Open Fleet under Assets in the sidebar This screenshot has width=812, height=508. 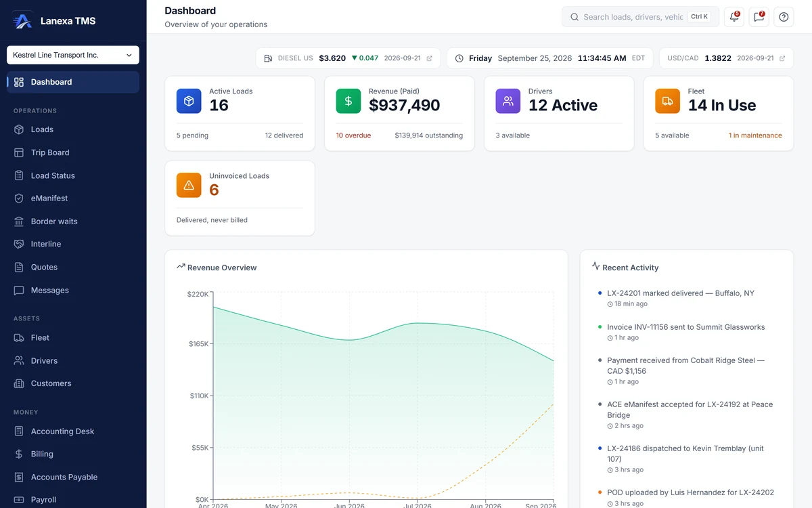pos(73,337)
